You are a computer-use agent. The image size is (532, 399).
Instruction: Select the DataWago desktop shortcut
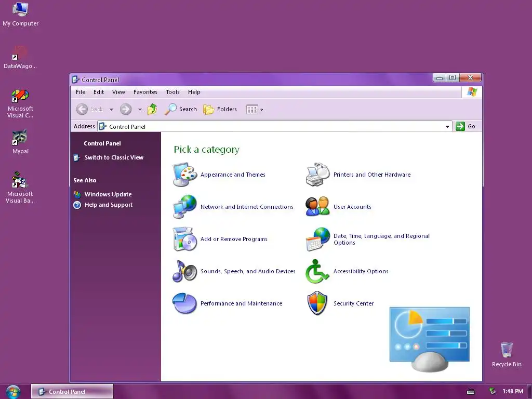pyautogui.click(x=20, y=57)
